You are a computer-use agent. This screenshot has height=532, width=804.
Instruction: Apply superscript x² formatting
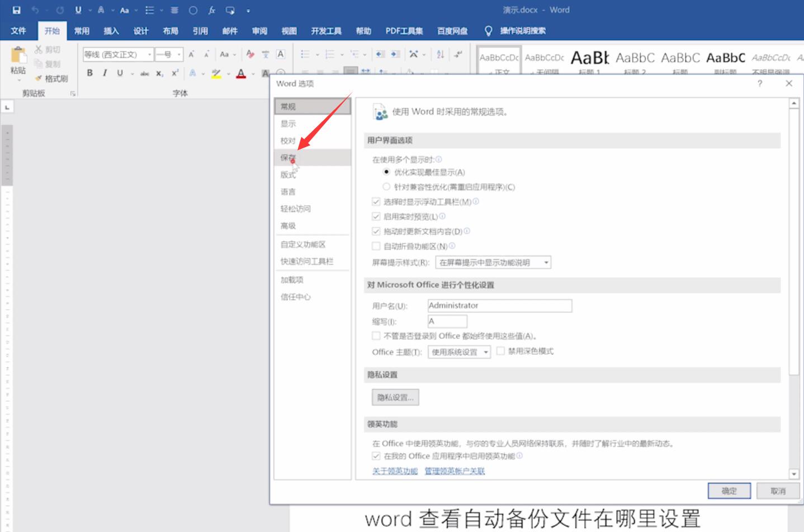[x=175, y=73]
